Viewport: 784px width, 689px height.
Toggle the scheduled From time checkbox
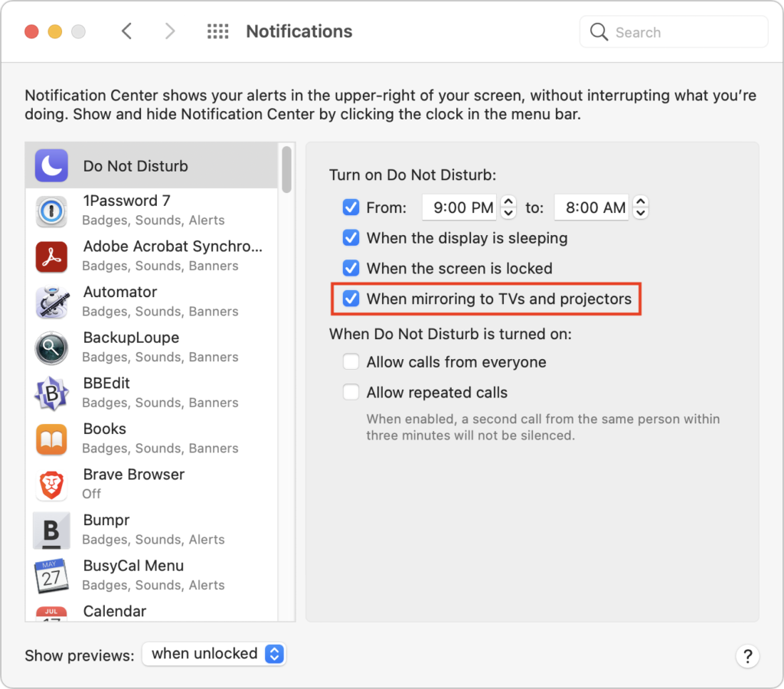click(351, 207)
